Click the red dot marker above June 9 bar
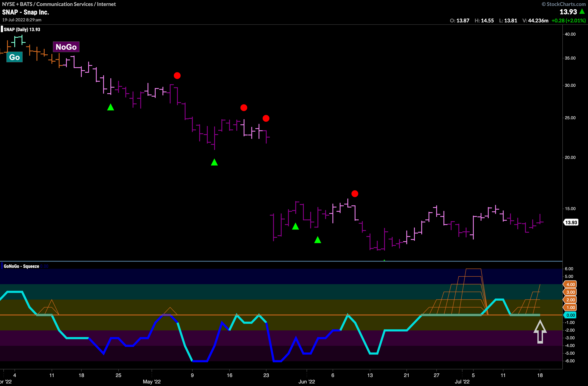Viewport: 588px width, 386px height. (x=355, y=194)
